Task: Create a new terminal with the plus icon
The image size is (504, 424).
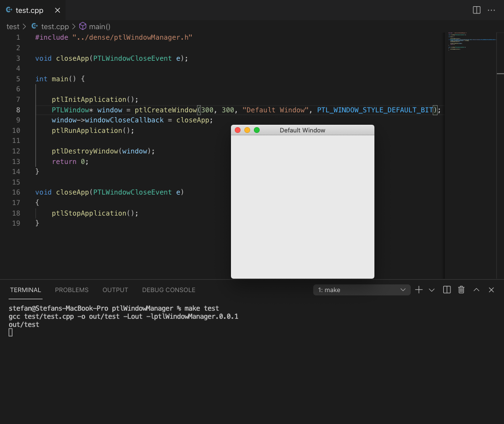Action: coord(418,290)
